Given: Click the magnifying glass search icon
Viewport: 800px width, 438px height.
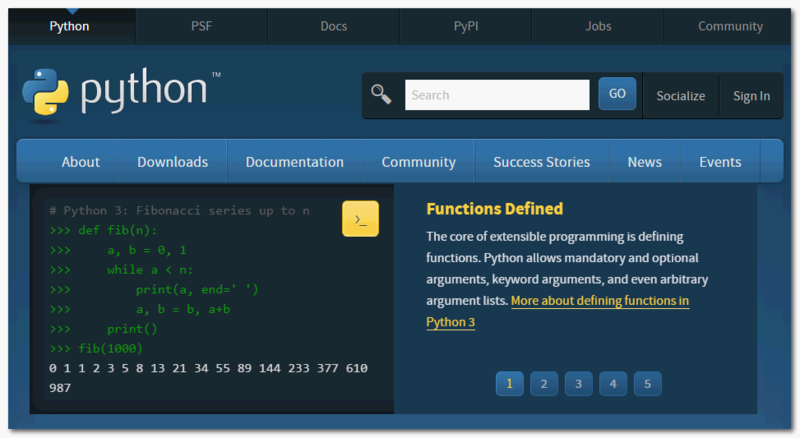Looking at the screenshot, I should (x=381, y=94).
